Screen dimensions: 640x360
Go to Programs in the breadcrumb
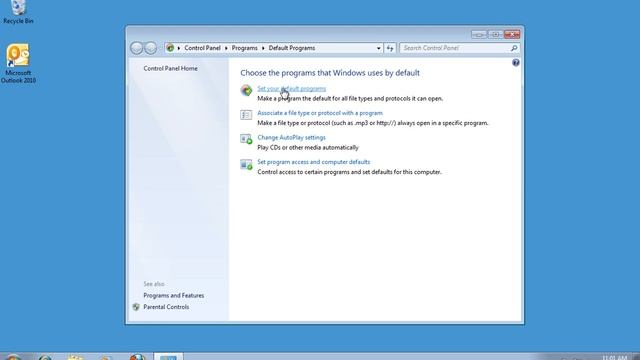[x=244, y=48]
